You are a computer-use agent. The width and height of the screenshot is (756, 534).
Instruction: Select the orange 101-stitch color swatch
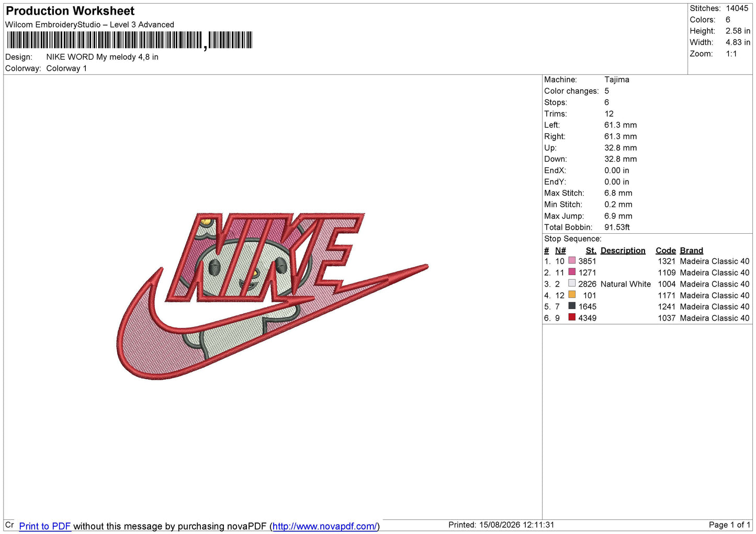coord(572,295)
